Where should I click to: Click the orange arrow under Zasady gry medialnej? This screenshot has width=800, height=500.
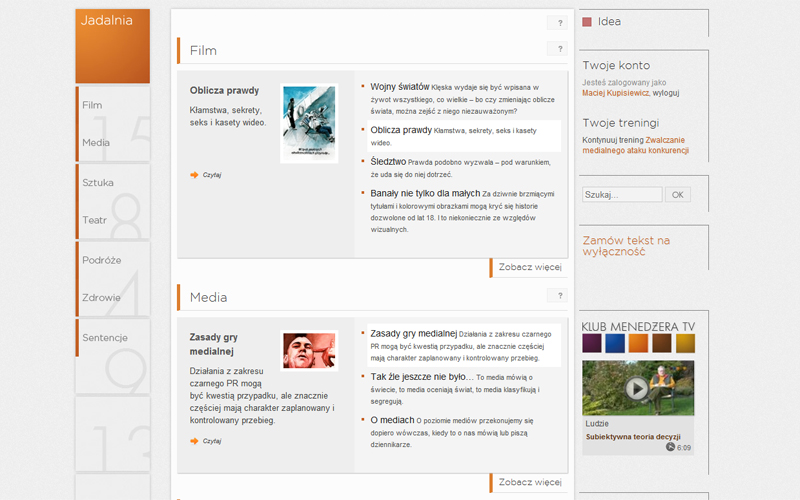pos(194,441)
